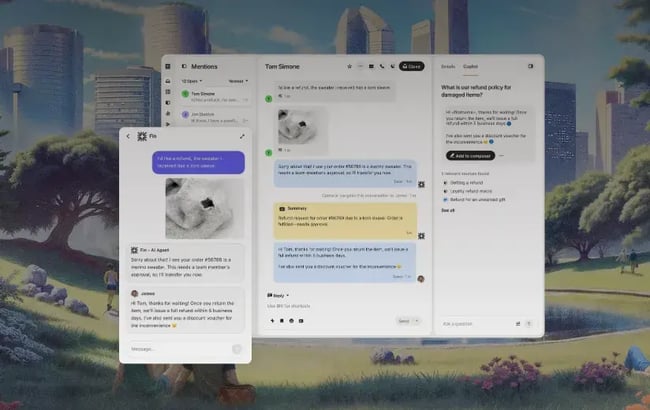
Task: Click the Ask a question Copilot field
Action: [x=477, y=324]
